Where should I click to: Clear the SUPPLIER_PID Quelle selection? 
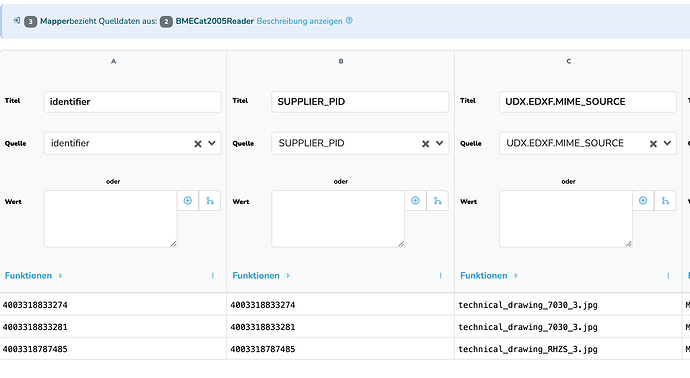(x=426, y=143)
